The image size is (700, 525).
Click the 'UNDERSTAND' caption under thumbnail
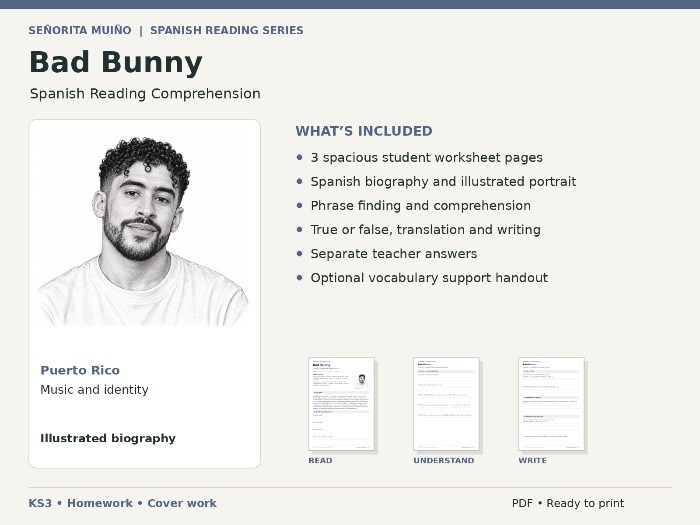pyautogui.click(x=444, y=460)
